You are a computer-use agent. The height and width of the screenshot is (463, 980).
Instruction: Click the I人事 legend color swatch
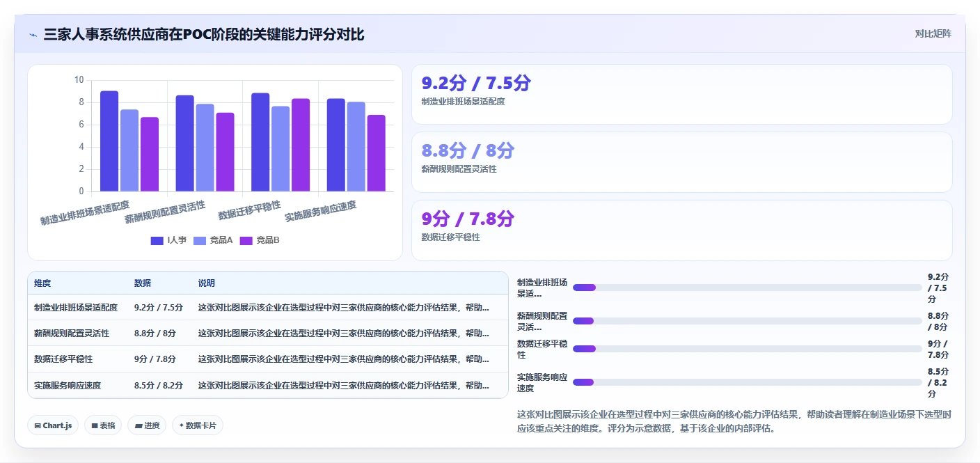coord(157,240)
